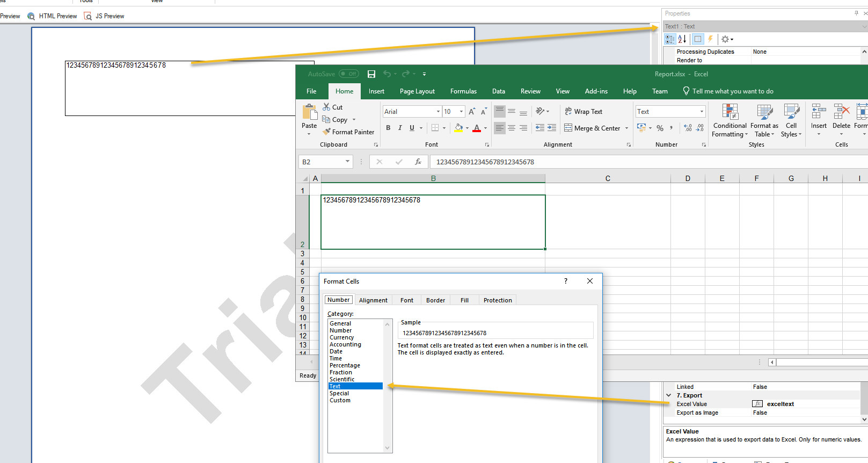Collapse the 7. Export property group
This screenshot has height=463, width=868.
pyautogui.click(x=669, y=395)
